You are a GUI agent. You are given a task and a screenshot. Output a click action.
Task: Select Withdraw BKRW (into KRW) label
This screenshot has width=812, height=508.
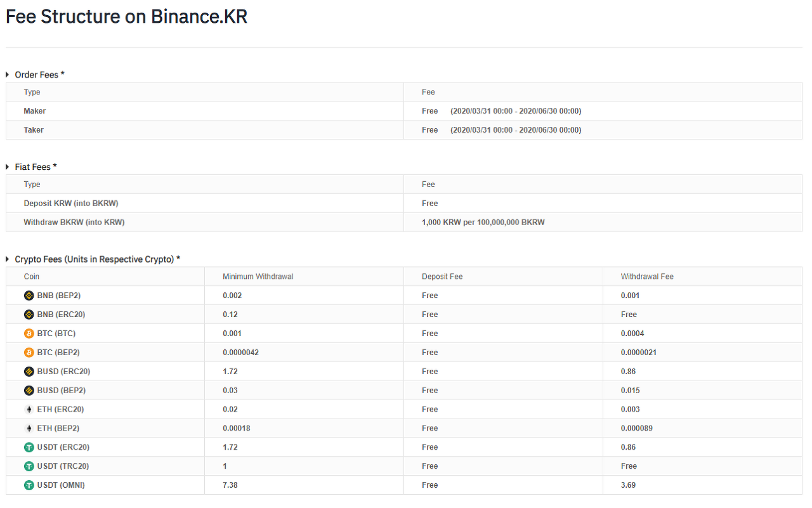74,223
